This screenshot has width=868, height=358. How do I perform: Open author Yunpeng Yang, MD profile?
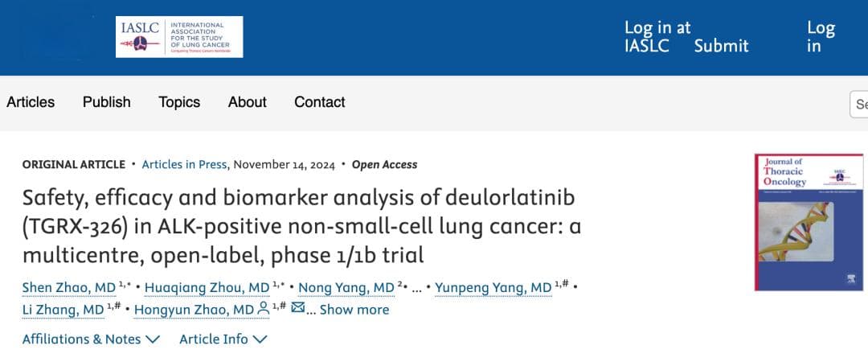pos(493,288)
